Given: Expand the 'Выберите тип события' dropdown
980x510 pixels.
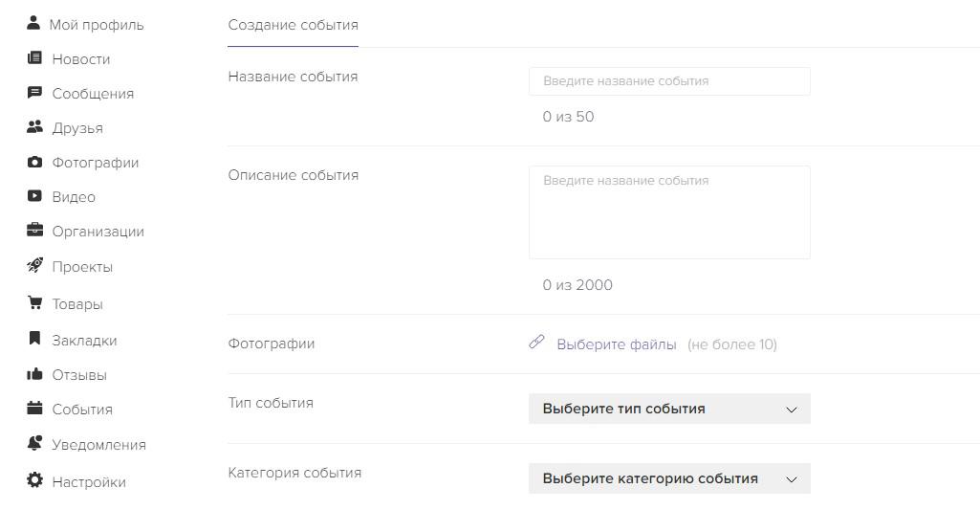Looking at the screenshot, I should coord(668,409).
